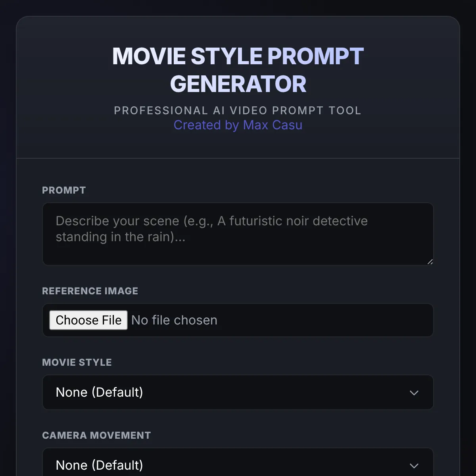The image size is (476, 476).
Task: Open the 'Created by Max Casu' link
Action: coord(238,125)
